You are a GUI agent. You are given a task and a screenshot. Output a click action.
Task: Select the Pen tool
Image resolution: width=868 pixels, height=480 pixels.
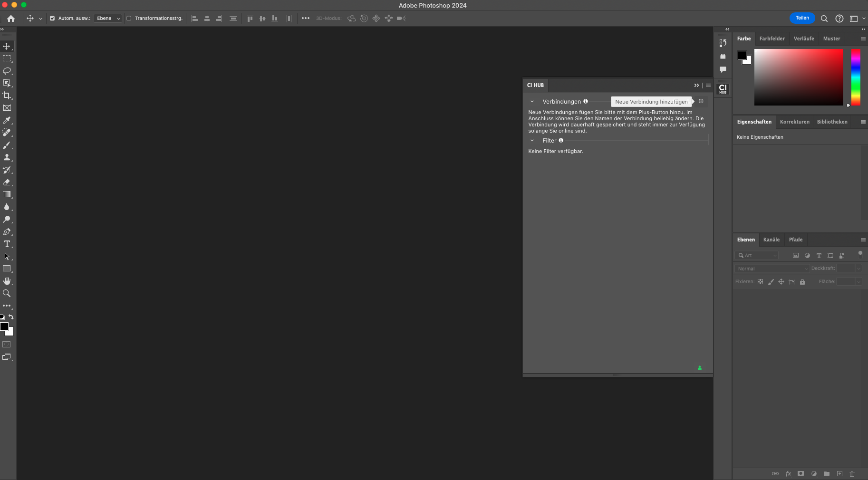point(7,231)
